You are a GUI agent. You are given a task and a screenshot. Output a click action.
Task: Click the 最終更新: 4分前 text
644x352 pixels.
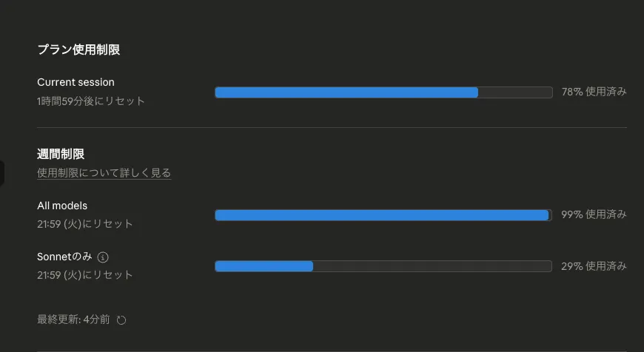[x=73, y=319]
